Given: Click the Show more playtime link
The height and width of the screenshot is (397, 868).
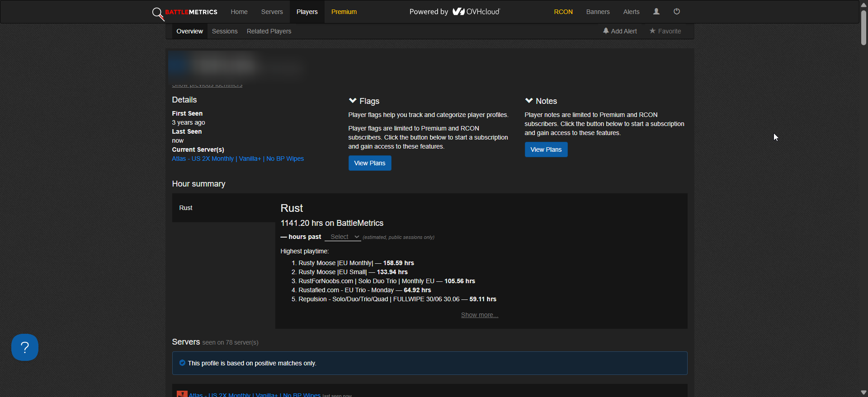Looking at the screenshot, I should (480, 315).
